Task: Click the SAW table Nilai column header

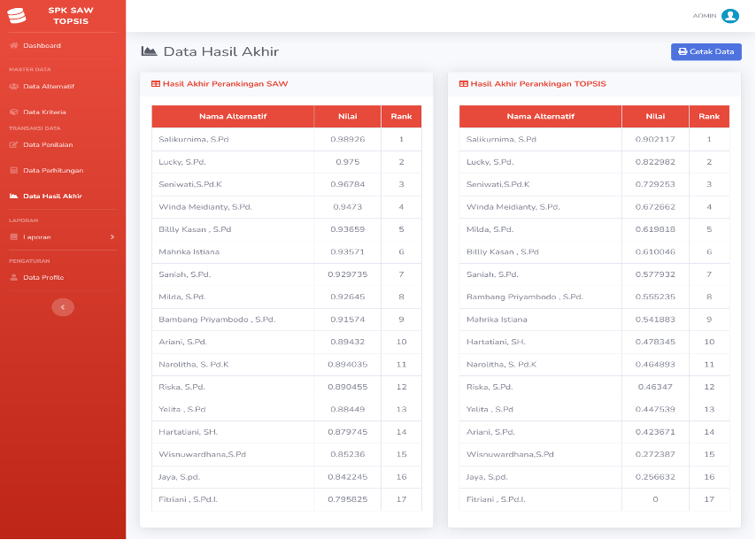Action: click(348, 116)
